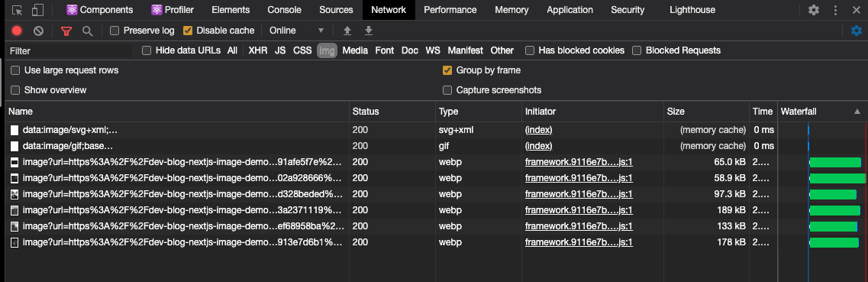Switch to the React Components tab

pos(100,10)
